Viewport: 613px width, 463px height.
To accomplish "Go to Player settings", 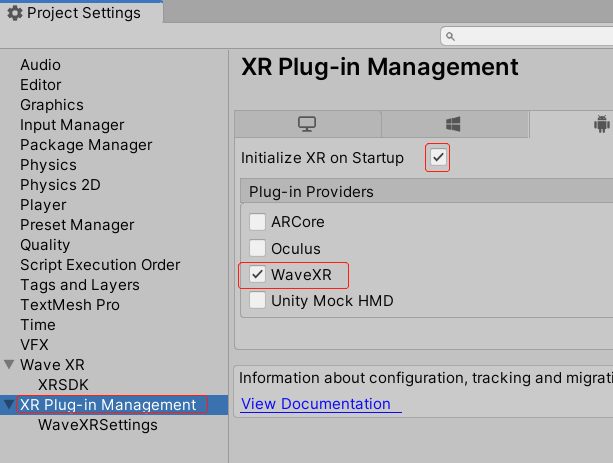I will coord(43,205).
